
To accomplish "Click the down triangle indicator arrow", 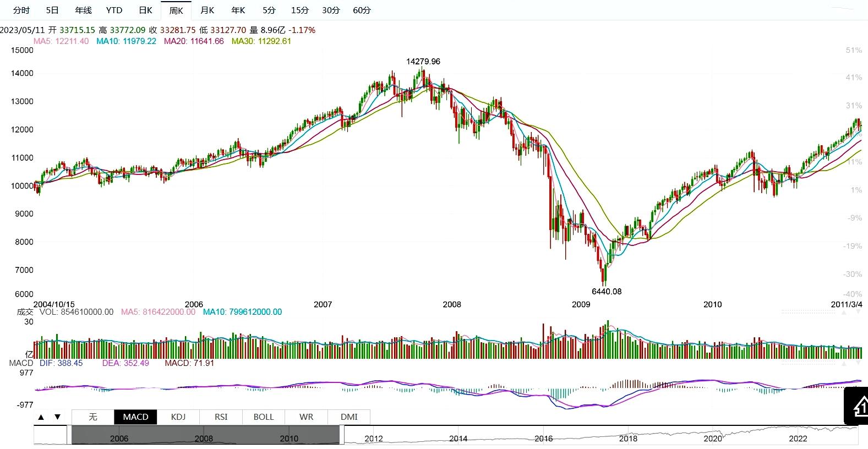I will (57, 417).
